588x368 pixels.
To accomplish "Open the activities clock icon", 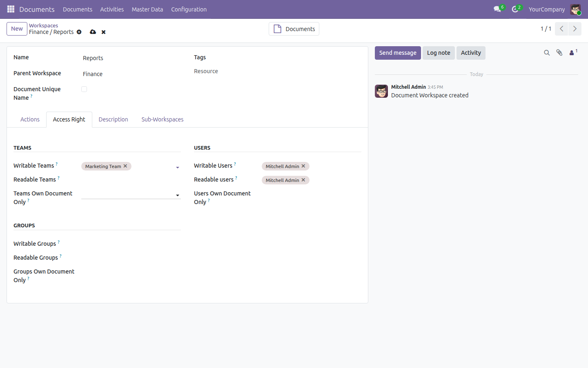I will (515, 9).
